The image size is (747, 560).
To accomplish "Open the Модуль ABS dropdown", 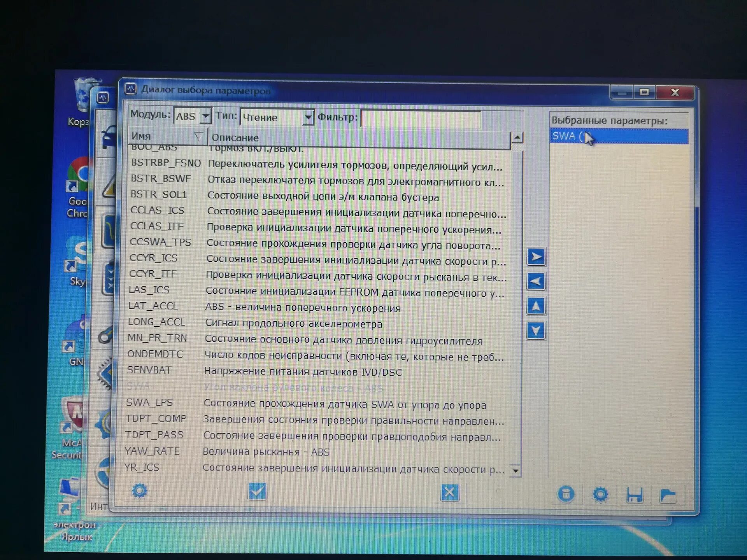I will (x=205, y=116).
